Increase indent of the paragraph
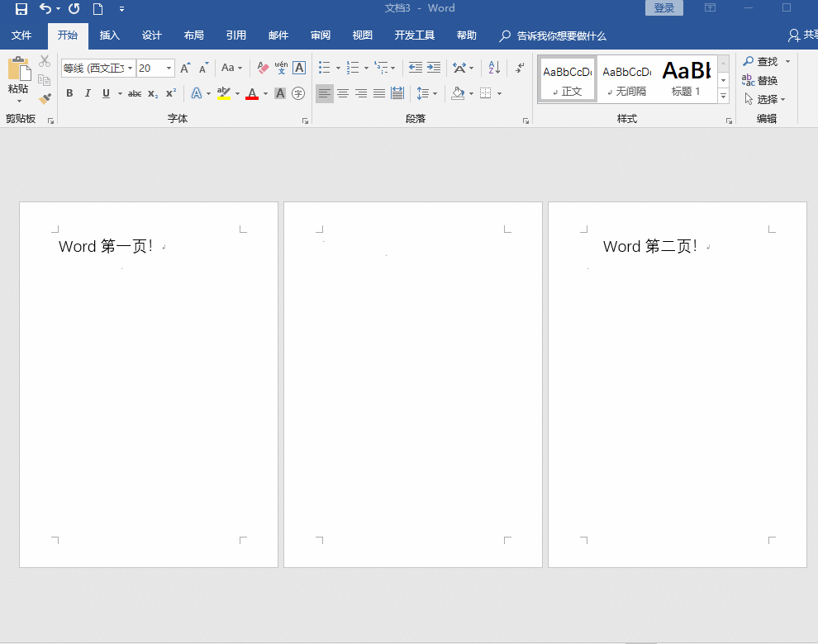Screen dimensions: 818x644 [434, 68]
